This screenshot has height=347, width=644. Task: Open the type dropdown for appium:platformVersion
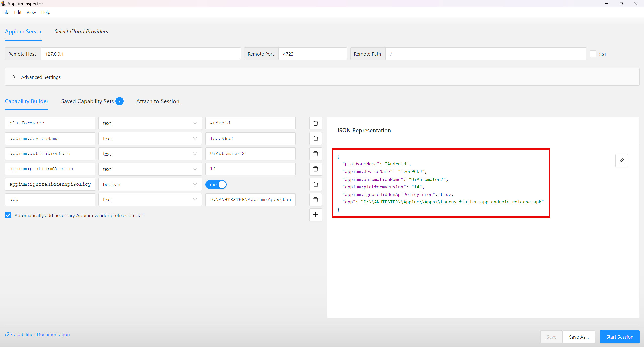[150, 169]
